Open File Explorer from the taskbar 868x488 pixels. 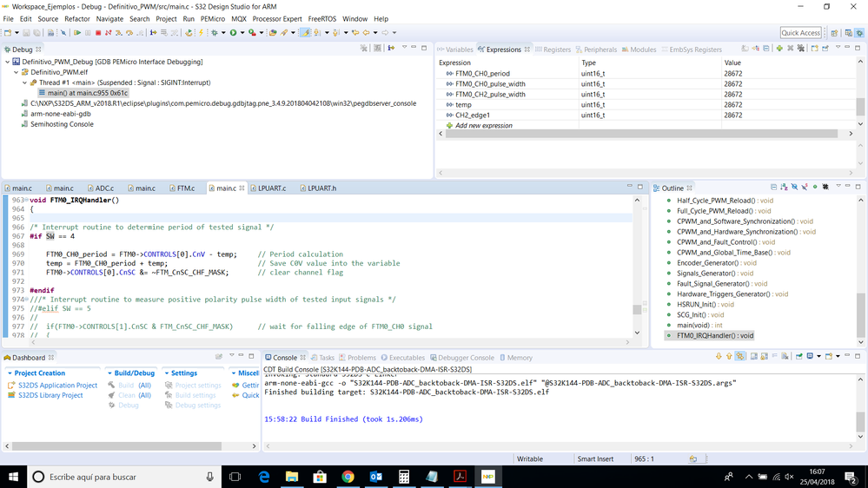(292, 477)
